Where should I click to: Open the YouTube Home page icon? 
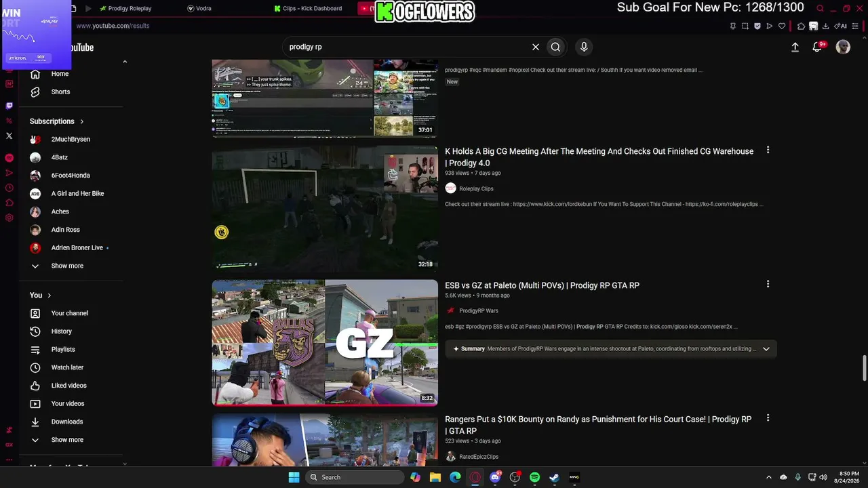(35, 74)
